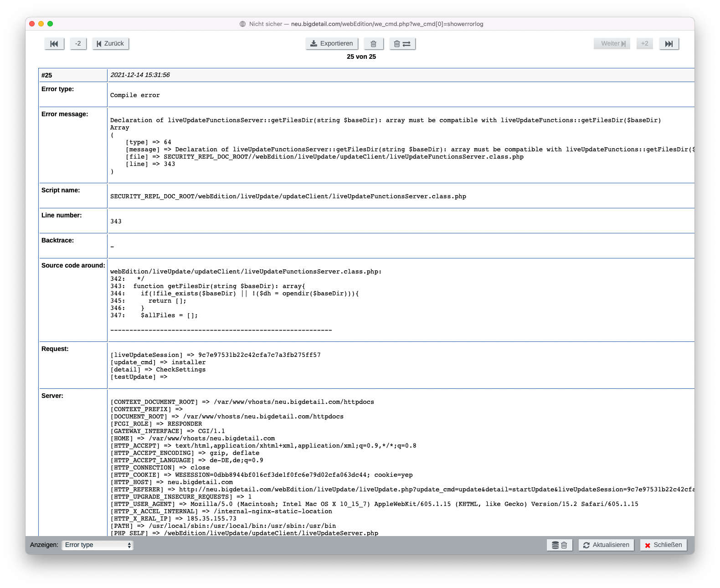Click the globe icon in title bar
This screenshot has width=720, height=588.
243,24
